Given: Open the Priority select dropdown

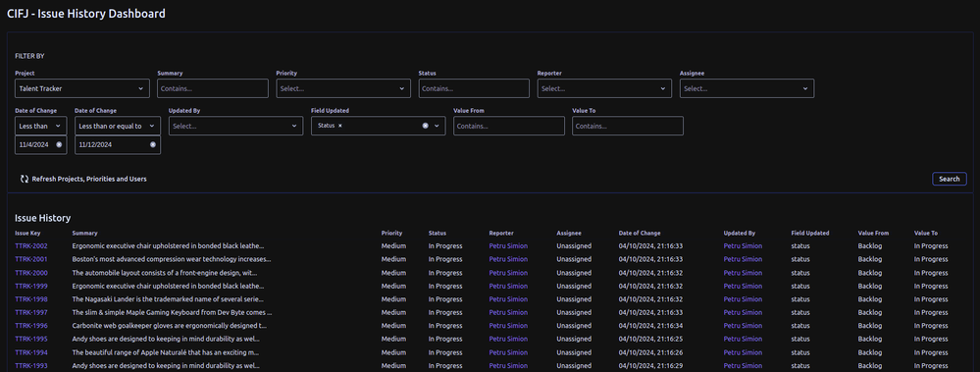Looking at the screenshot, I should coord(343,88).
